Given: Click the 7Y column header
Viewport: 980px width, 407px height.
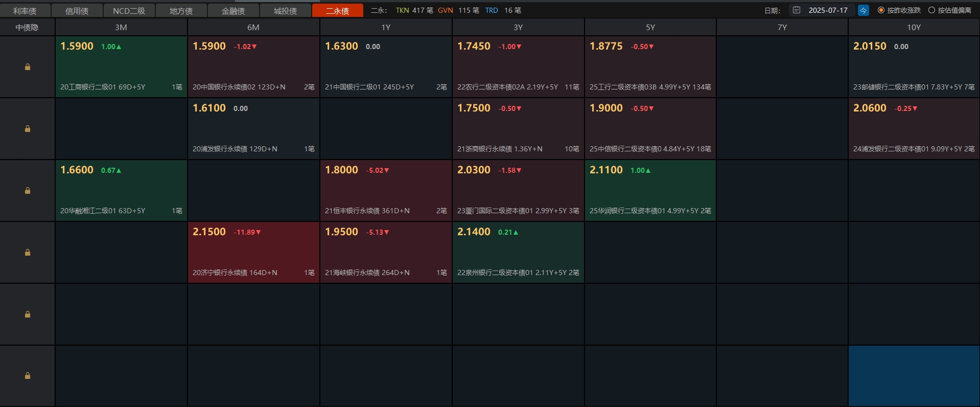Looking at the screenshot, I should click(x=782, y=28).
